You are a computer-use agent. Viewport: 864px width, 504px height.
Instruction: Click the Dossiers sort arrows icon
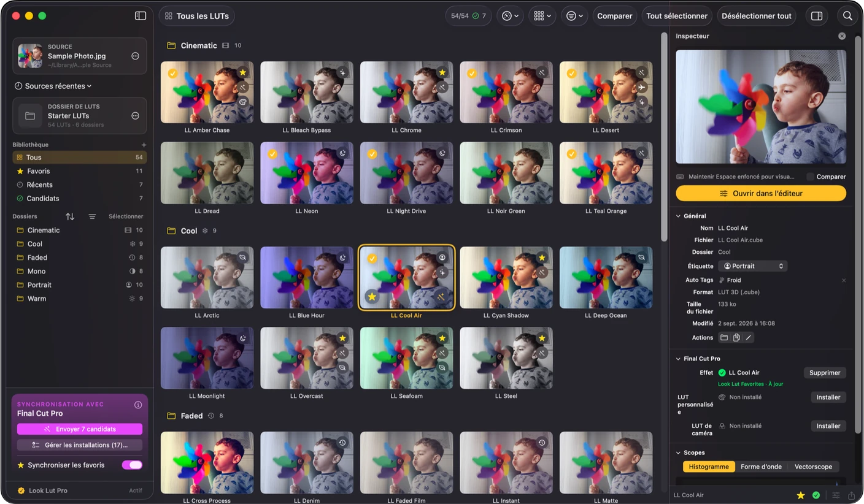pyautogui.click(x=70, y=216)
